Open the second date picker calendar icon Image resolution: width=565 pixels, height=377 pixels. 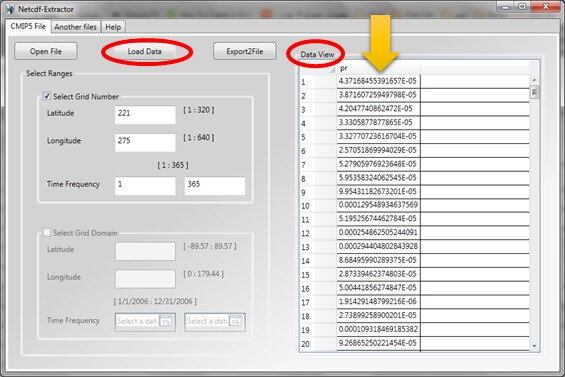click(x=235, y=321)
